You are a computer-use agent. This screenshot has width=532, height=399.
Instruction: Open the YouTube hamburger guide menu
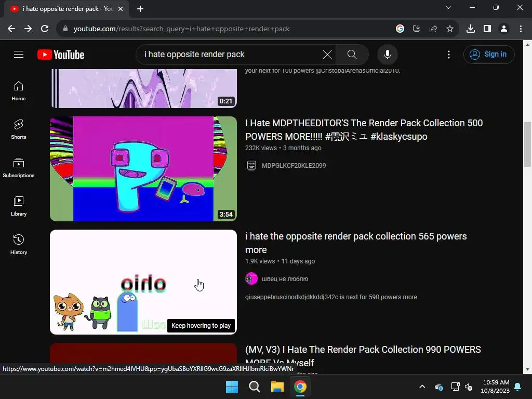pos(19,54)
